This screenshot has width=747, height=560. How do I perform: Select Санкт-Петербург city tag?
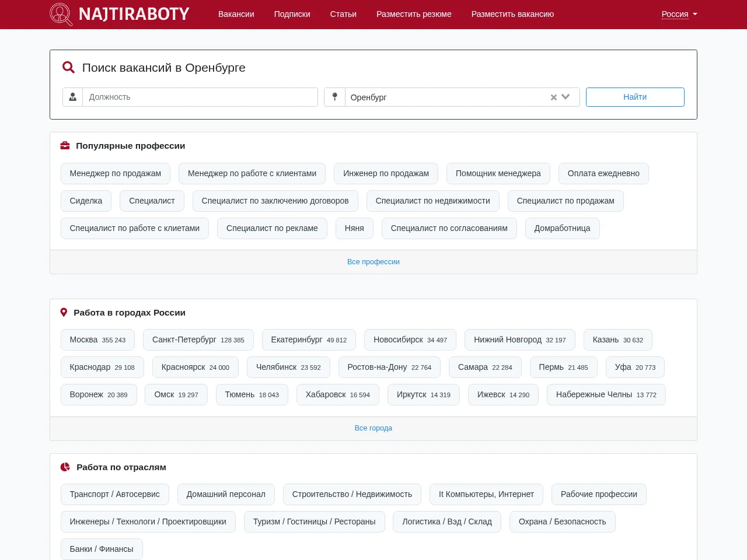click(x=198, y=339)
